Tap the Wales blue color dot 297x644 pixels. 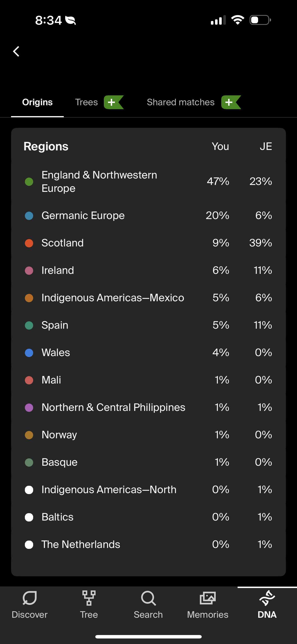29,353
